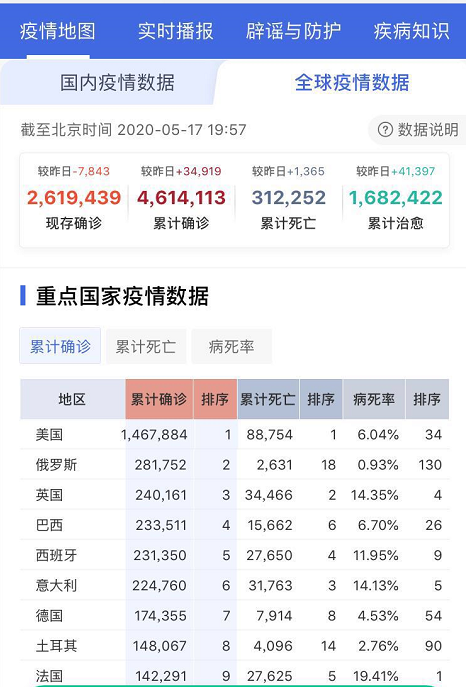466x687 pixels.
Task: Click 美国 death count 88,754
Action: coord(269,435)
